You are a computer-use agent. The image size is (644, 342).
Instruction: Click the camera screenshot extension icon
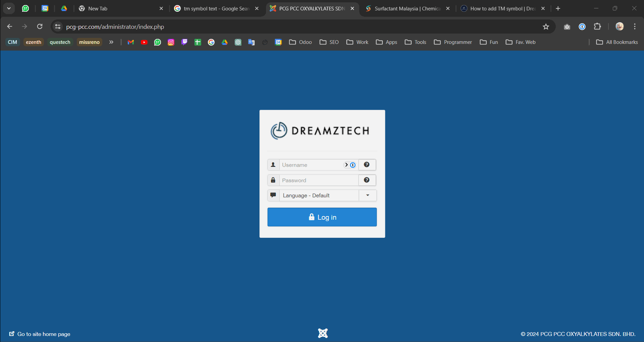pos(567,26)
